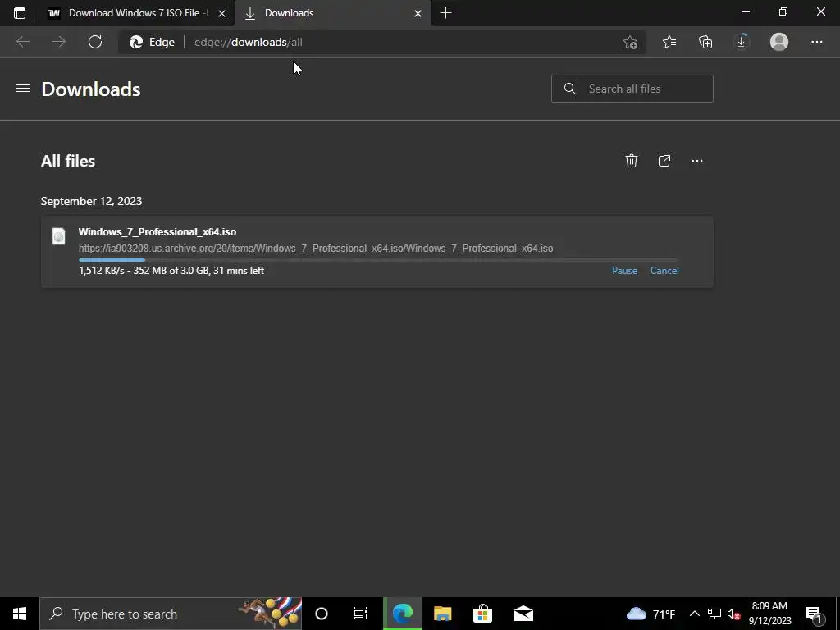Open Edge Settings and more menu
840x630 pixels.
pos(816,42)
